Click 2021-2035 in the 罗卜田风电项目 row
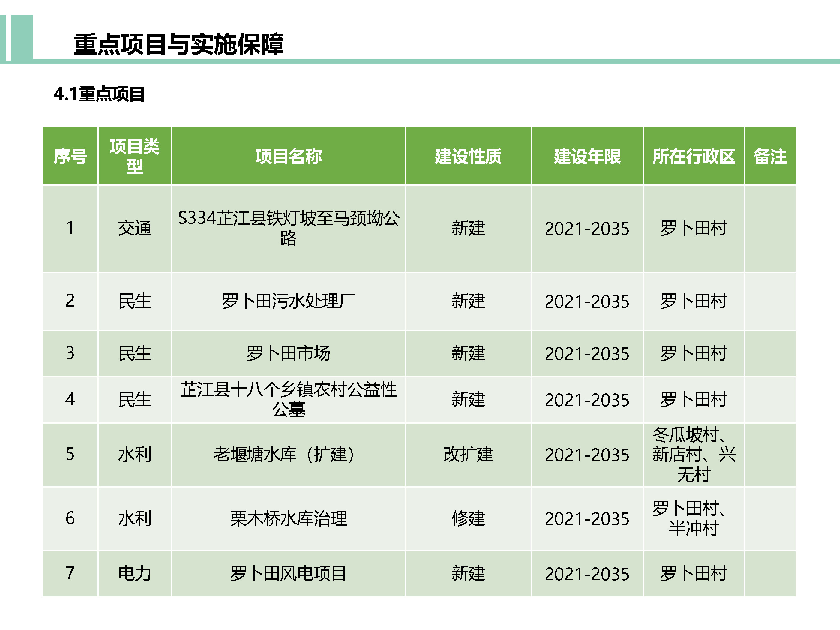Screen dimensions: 840x630 tap(587, 573)
